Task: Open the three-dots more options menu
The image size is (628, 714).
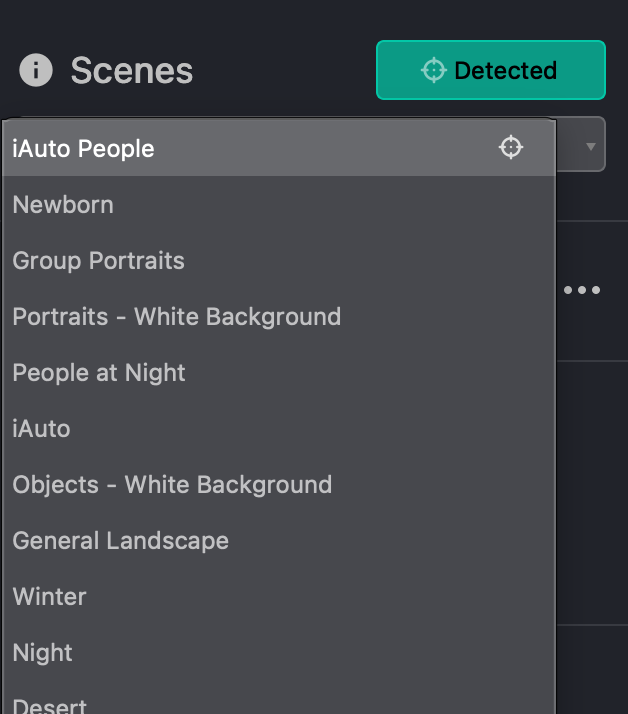Action: click(x=582, y=290)
